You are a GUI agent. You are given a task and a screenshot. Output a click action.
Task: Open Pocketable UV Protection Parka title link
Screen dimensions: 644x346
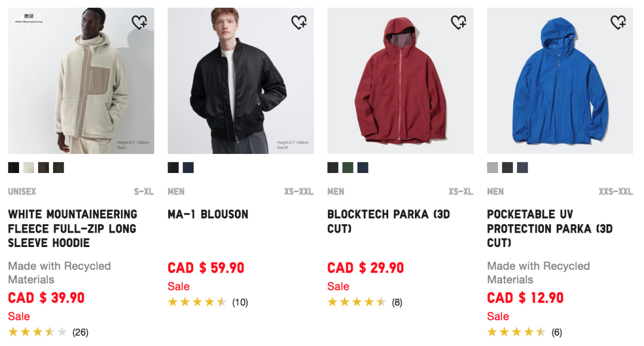coord(549,228)
